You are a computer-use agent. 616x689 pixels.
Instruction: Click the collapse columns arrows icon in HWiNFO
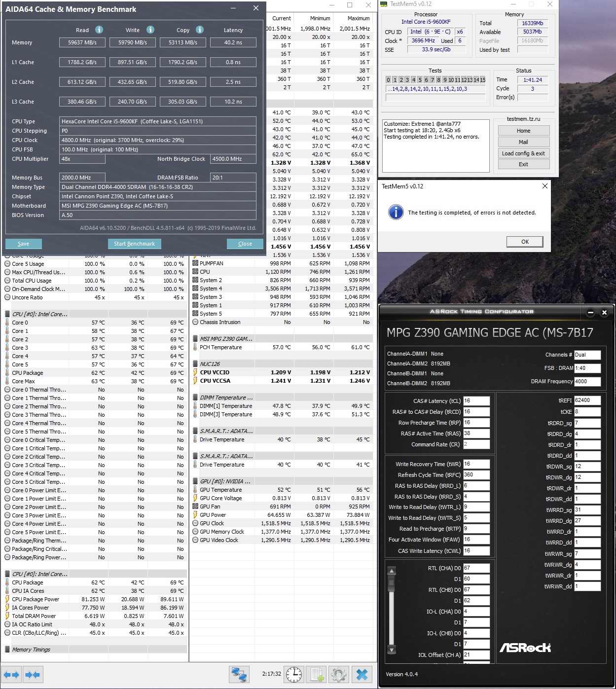tap(33, 674)
